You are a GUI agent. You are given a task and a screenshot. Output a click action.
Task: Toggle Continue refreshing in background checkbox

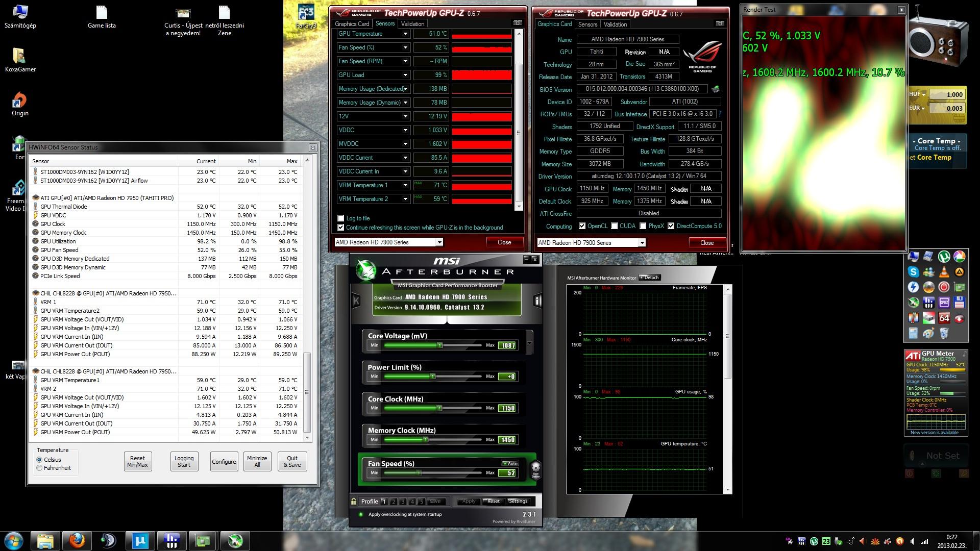pyautogui.click(x=341, y=228)
